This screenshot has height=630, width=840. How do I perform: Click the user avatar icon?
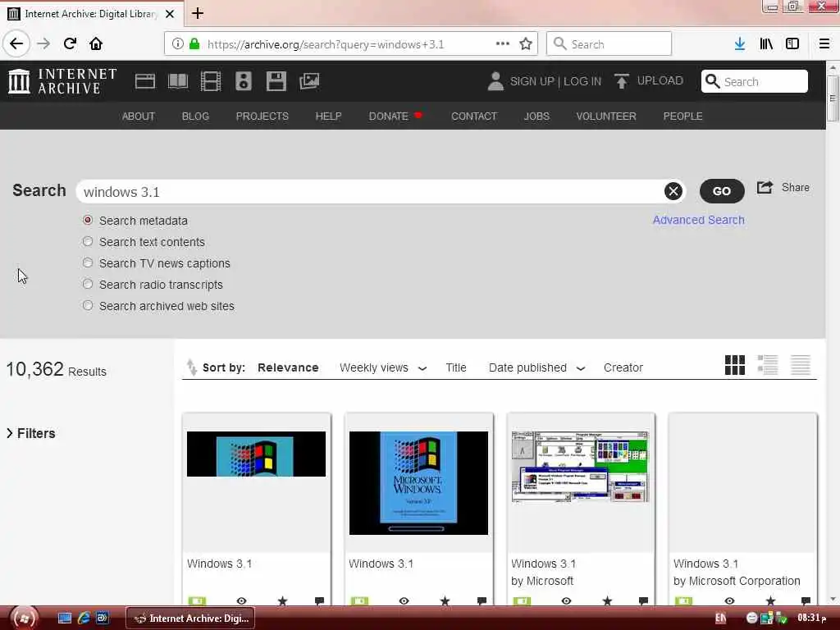(495, 81)
